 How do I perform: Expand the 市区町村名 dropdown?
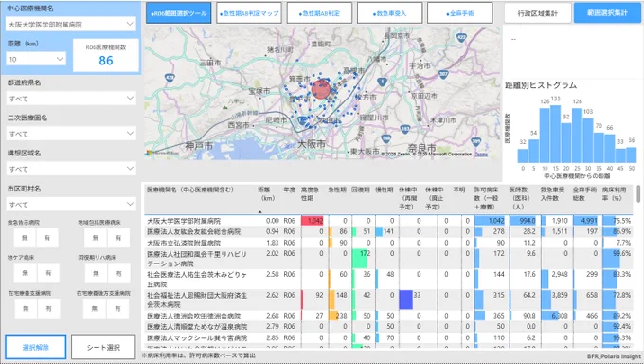(x=71, y=204)
